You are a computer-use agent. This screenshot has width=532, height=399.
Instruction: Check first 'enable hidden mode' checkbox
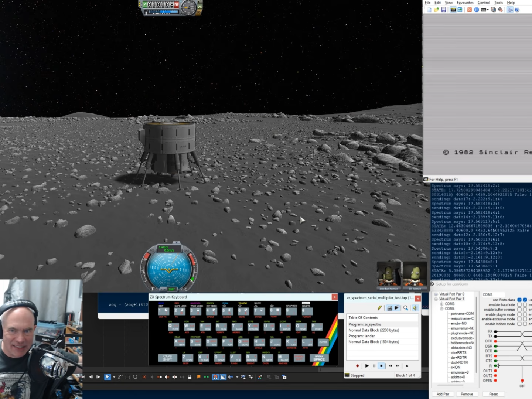coord(519,324)
